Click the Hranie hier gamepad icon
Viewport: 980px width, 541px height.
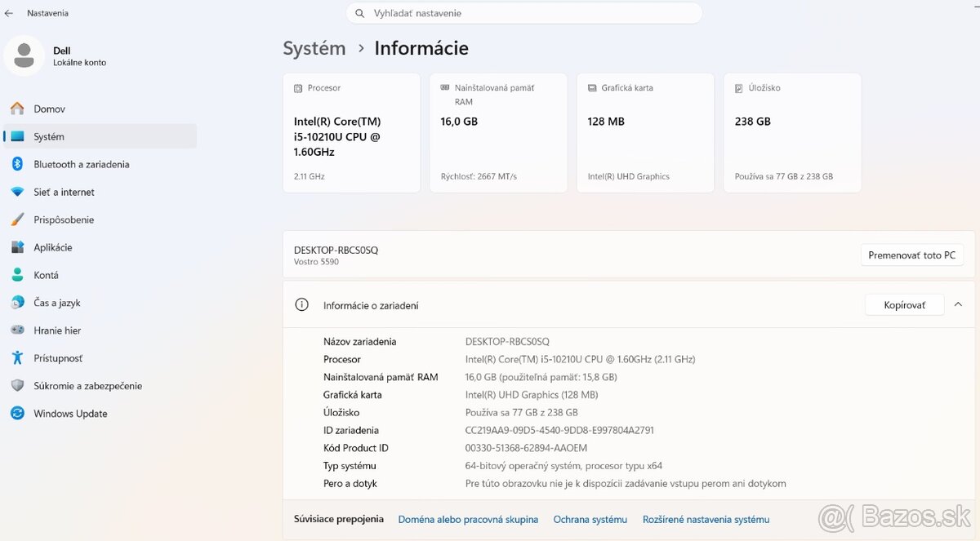click(17, 330)
